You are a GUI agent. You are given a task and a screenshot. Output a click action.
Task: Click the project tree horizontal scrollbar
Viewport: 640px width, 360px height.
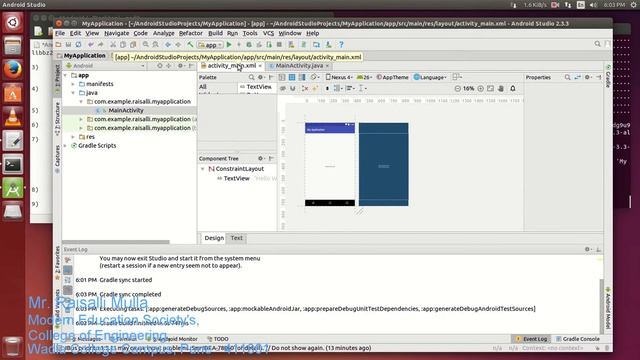[x=116, y=242]
